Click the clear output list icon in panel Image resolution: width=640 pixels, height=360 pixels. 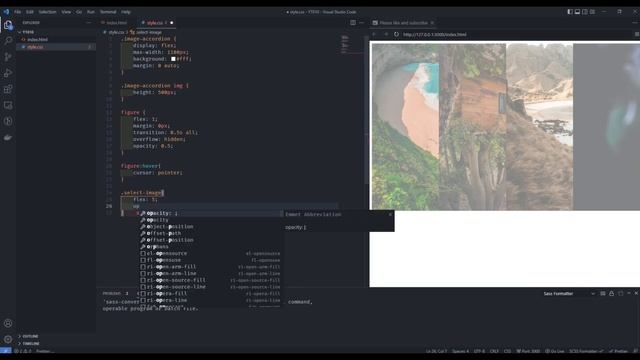pos(602,293)
